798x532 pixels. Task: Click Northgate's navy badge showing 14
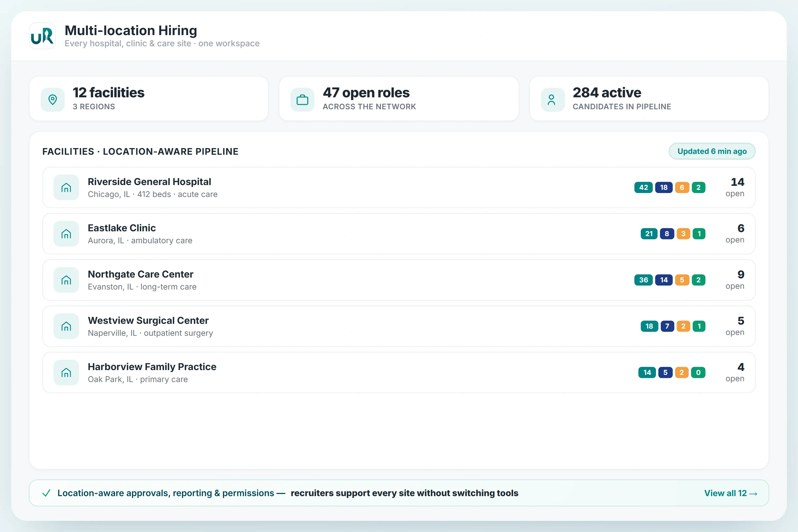[664, 280]
